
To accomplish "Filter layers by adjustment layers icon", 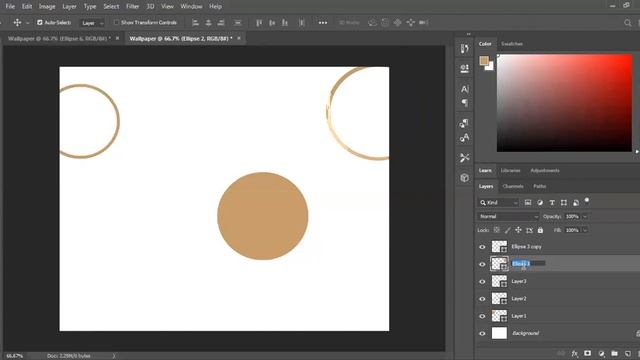I will pyautogui.click(x=540, y=202).
